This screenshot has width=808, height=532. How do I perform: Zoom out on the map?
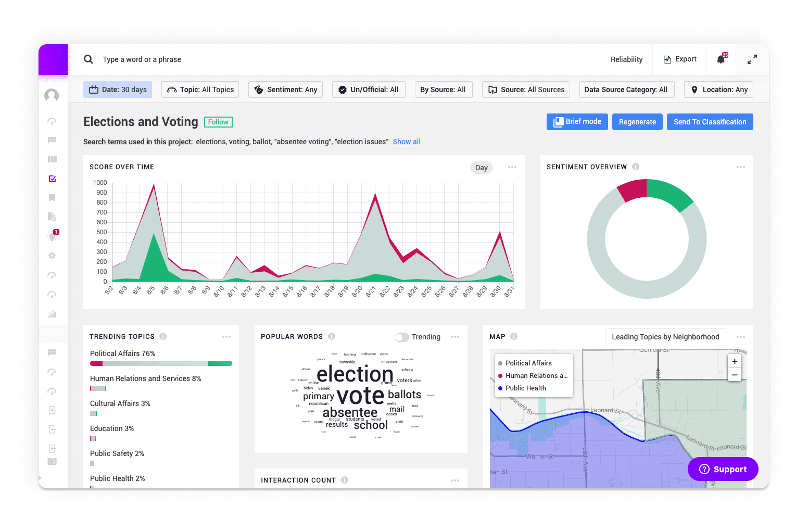coord(735,375)
